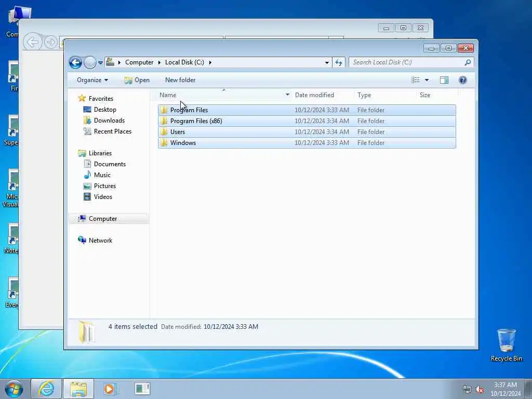Open the Windows Start orb
This screenshot has height=399, width=532.
point(14,389)
